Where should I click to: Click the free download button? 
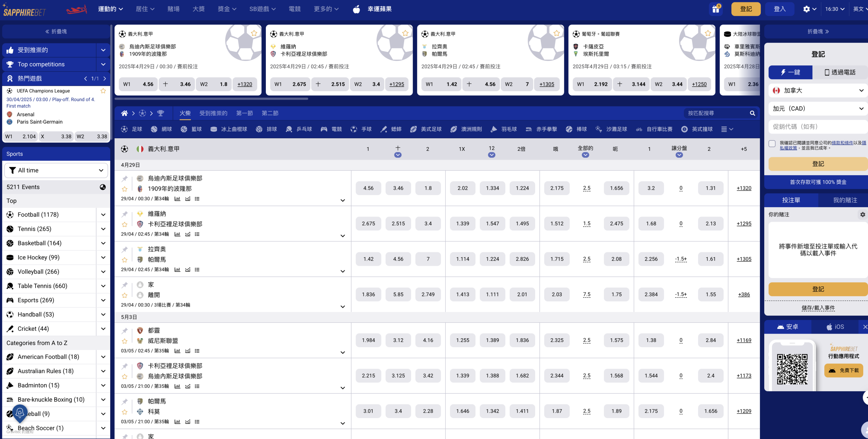844,371
